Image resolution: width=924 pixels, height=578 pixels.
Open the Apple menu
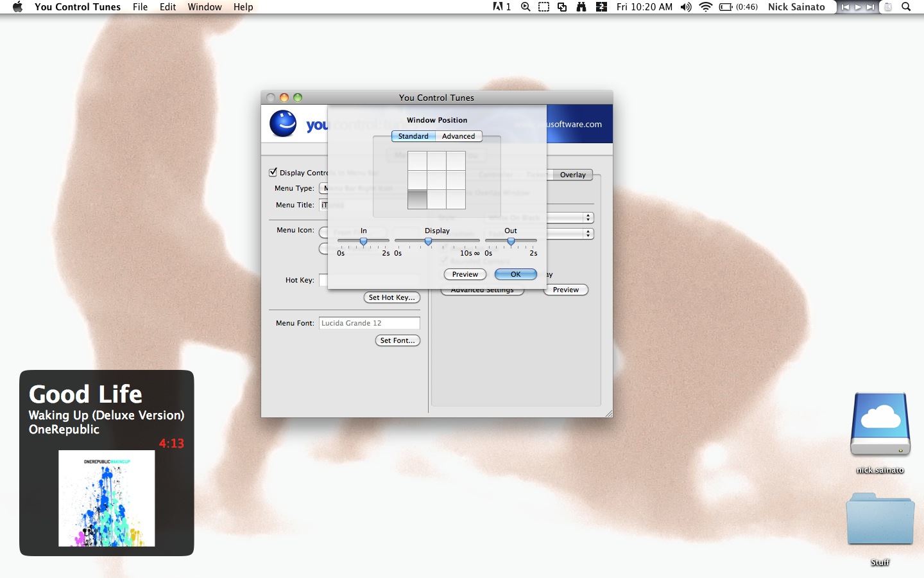tap(17, 7)
